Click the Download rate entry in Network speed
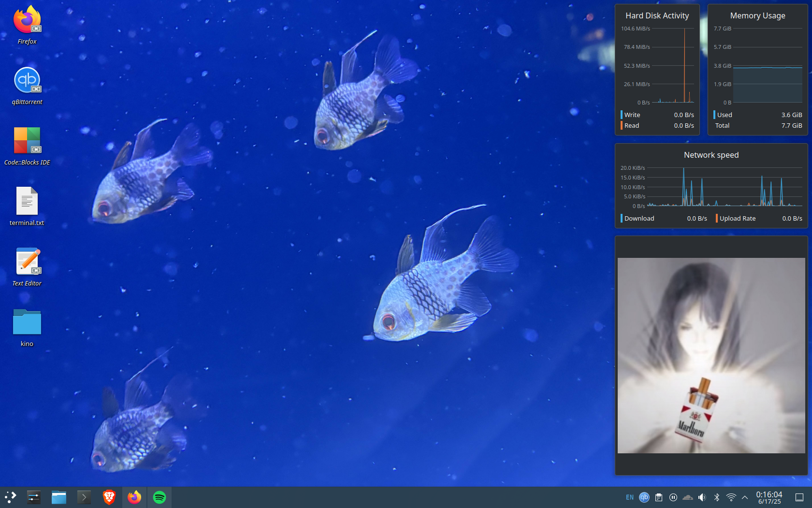The image size is (812, 508). tap(664, 218)
